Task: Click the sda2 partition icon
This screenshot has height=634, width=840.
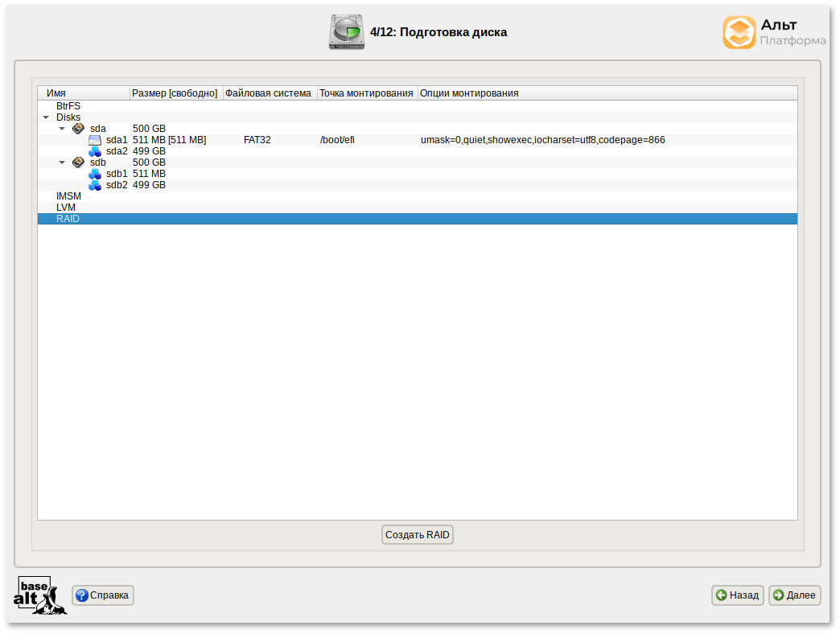Action: (x=95, y=151)
